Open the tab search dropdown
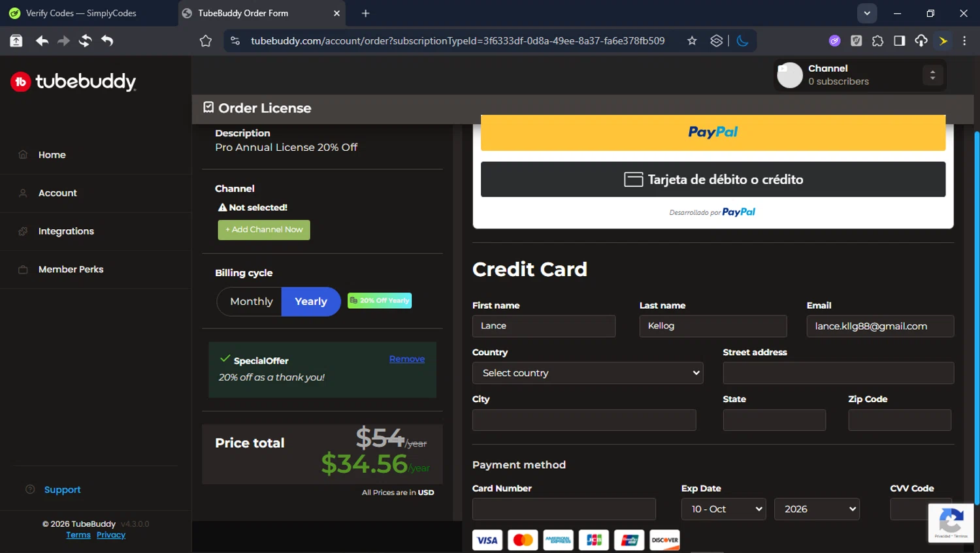 pos(867,13)
